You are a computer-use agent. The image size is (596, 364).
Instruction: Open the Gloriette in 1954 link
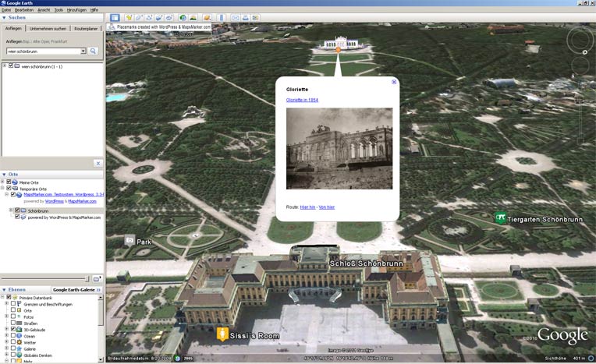(302, 100)
